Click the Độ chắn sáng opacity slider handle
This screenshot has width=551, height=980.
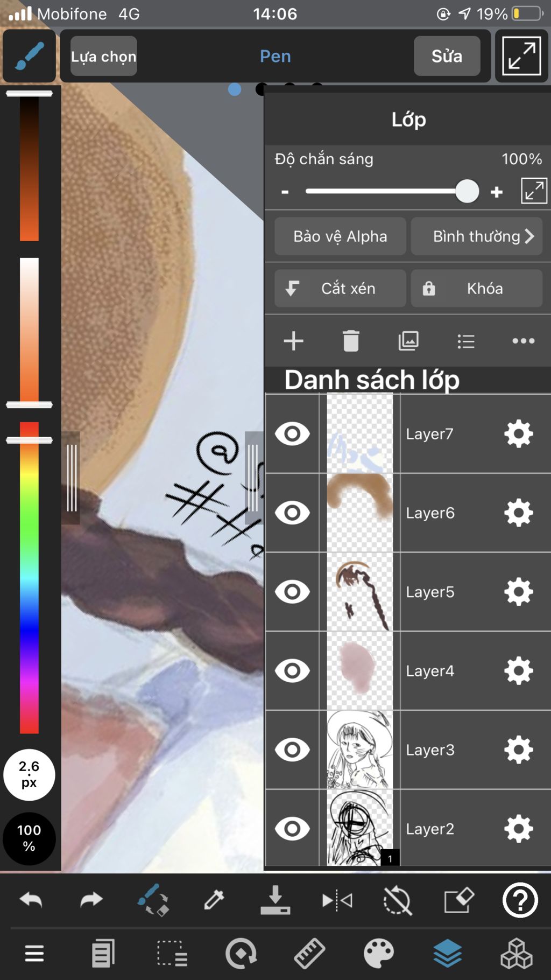[x=467, y=191]
